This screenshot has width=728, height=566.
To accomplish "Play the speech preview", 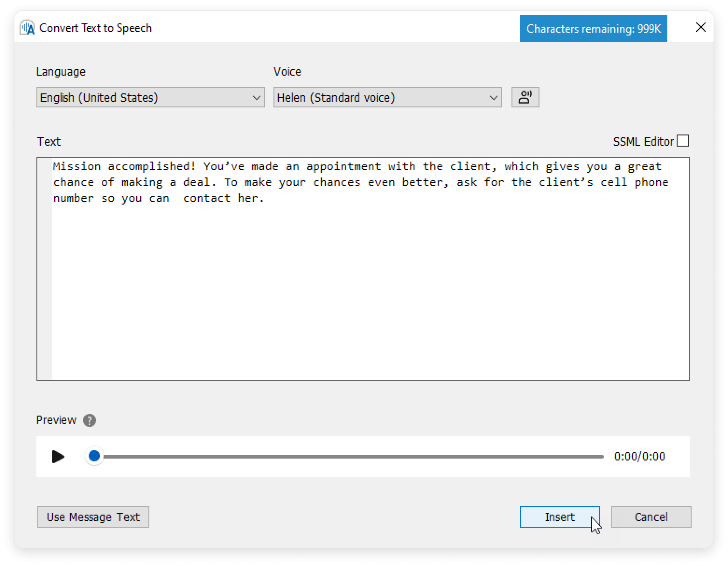I will (58, 456).
